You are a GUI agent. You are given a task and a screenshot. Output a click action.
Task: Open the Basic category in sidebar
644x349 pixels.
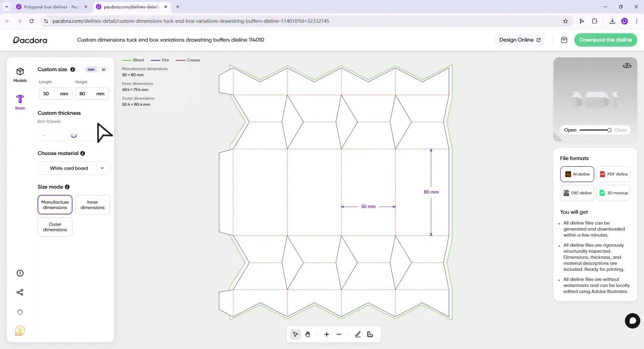click(20, 102)
